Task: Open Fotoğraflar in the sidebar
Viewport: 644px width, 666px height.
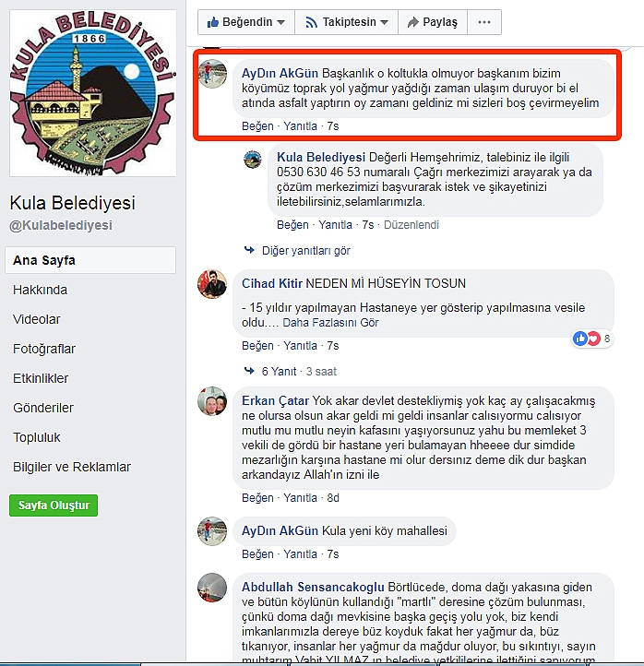Action: click(44, 349)
